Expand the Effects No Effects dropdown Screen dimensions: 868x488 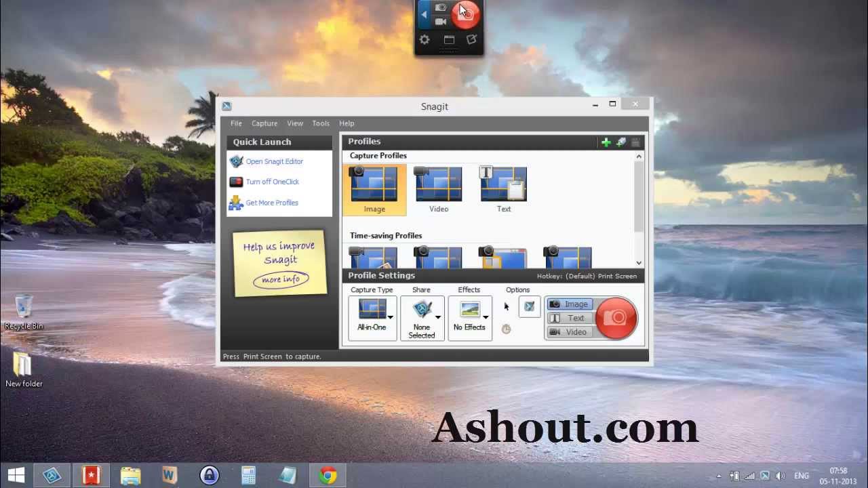(470, 317)
